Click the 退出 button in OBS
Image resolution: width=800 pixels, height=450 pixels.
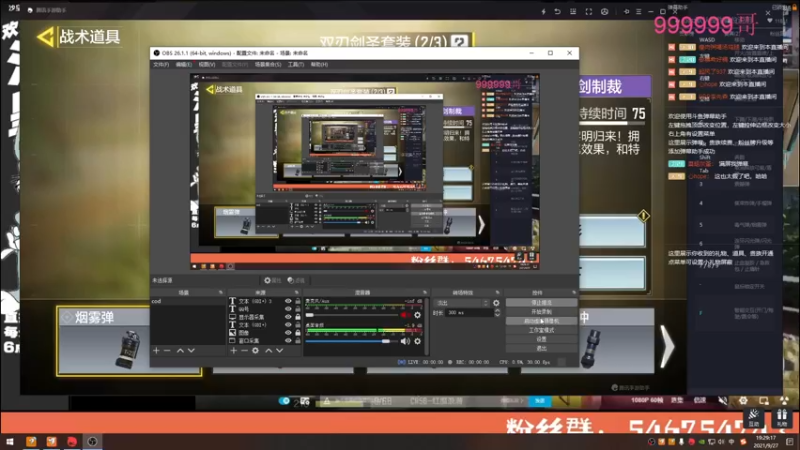541,348
